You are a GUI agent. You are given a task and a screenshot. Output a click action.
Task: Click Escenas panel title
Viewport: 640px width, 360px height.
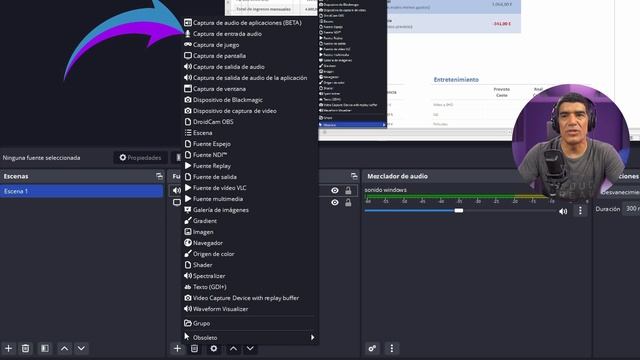pos(16,176)
